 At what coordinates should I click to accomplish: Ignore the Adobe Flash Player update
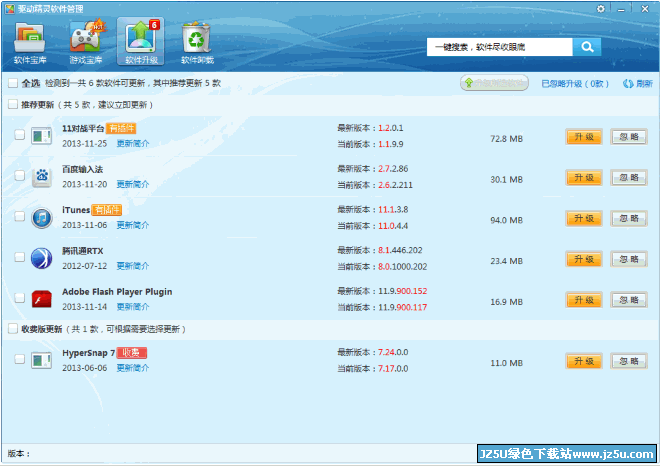click(629, 300)
